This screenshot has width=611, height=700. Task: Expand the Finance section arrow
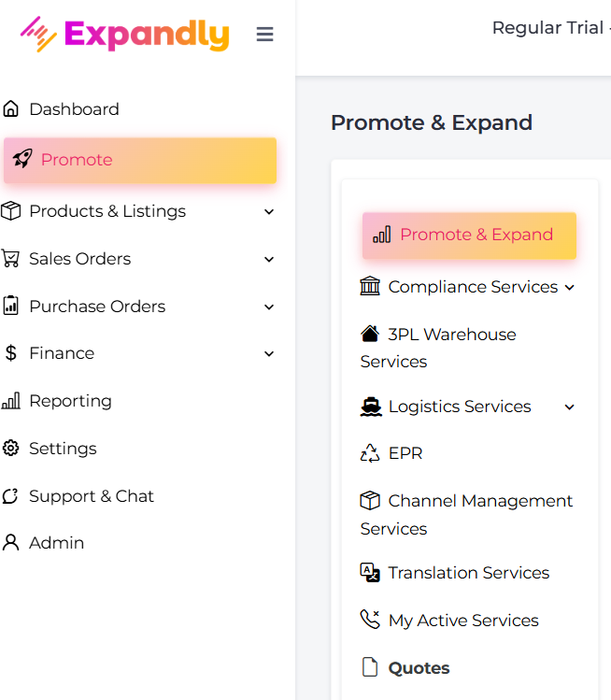269,353
